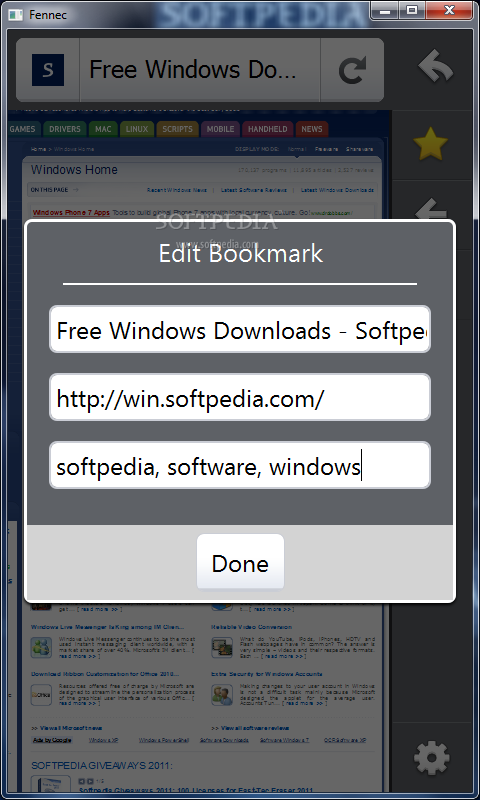This screenshot has width=480, height=800.
Task: Open the 'Windows PowerShell' ad link
Action: [164, 740]
